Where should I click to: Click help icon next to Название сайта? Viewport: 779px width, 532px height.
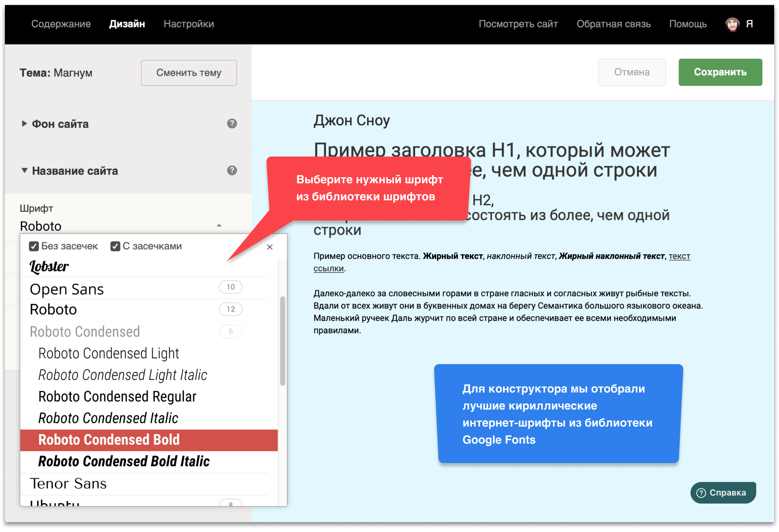(x=232, y=171)
